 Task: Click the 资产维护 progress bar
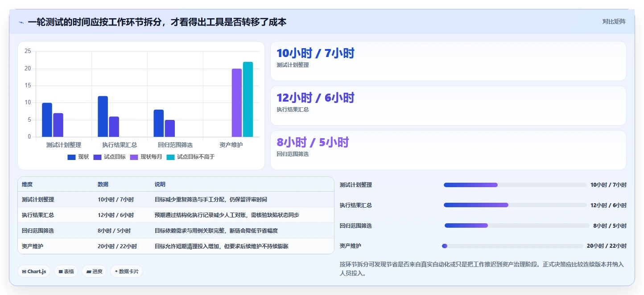pyautogui.click(x=512, y=246)
